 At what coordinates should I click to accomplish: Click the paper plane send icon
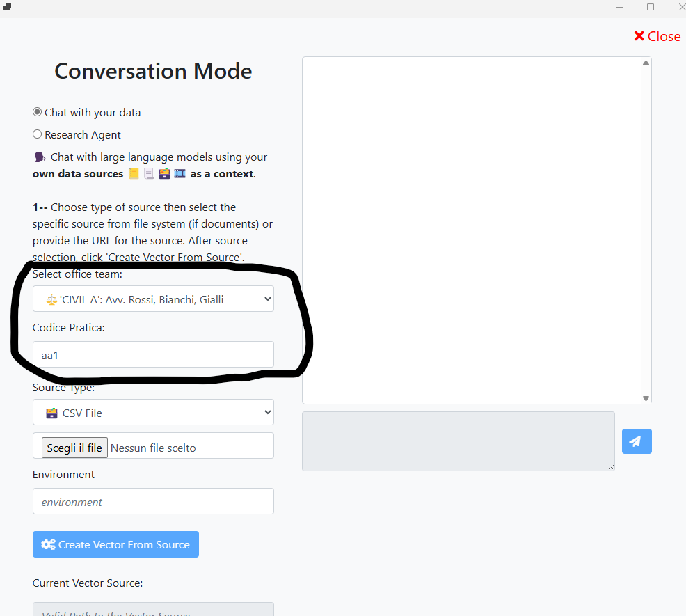[x=636, y=441]
